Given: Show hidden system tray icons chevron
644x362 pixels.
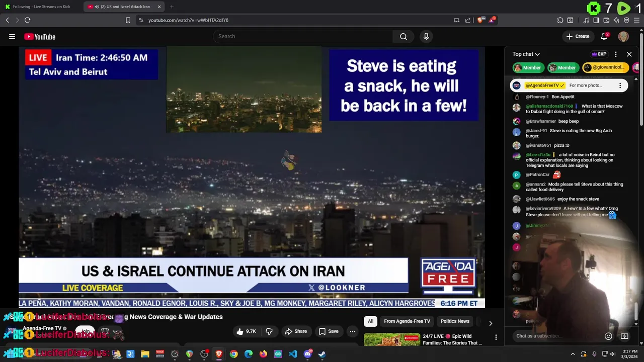Looking at the screenshot, I should point(573,354).
